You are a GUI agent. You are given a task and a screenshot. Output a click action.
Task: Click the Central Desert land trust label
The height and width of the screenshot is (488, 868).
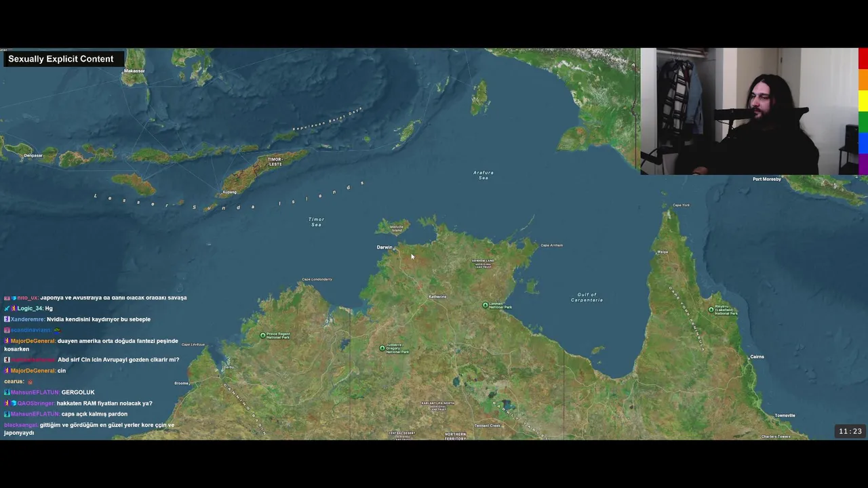coord(401,434)
